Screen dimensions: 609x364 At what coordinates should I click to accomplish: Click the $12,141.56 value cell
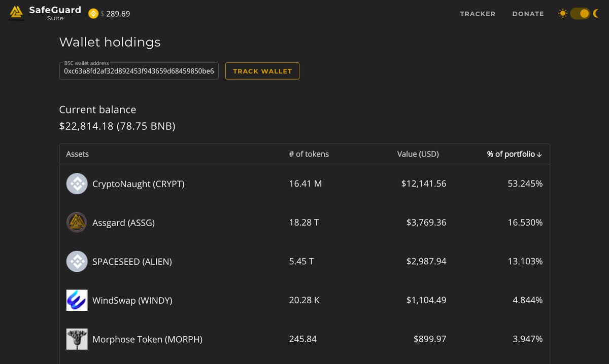click(424, 184)
